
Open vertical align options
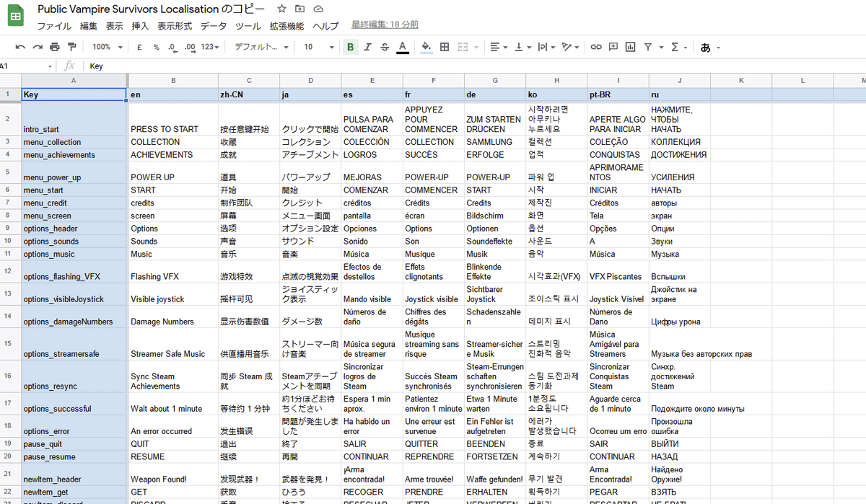coord(522,47)
